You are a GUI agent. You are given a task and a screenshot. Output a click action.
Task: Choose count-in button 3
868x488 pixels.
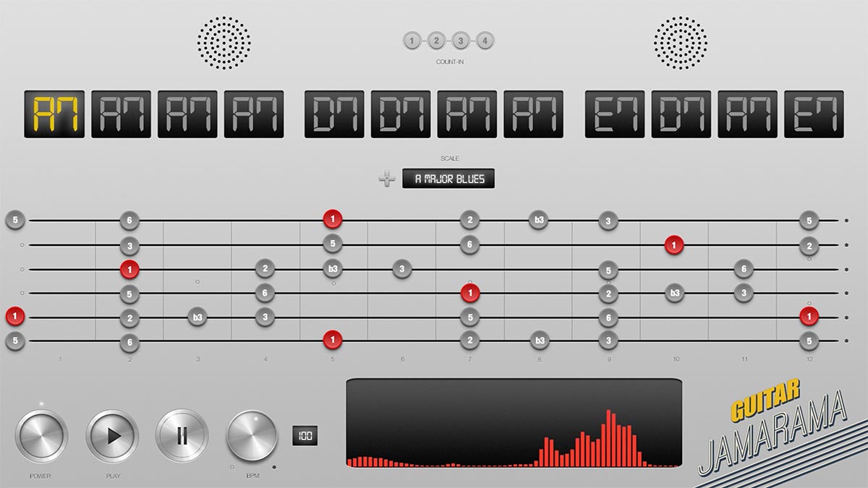click(x=461, y=41)
